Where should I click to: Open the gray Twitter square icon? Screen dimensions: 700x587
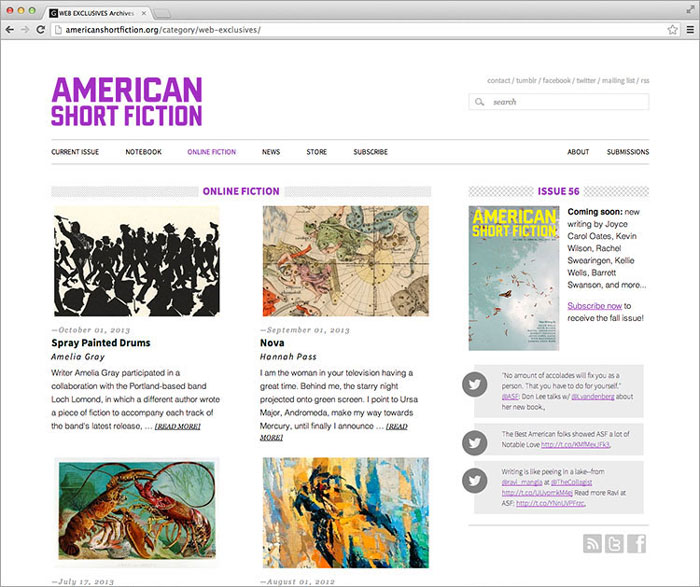tap(614, 544)
